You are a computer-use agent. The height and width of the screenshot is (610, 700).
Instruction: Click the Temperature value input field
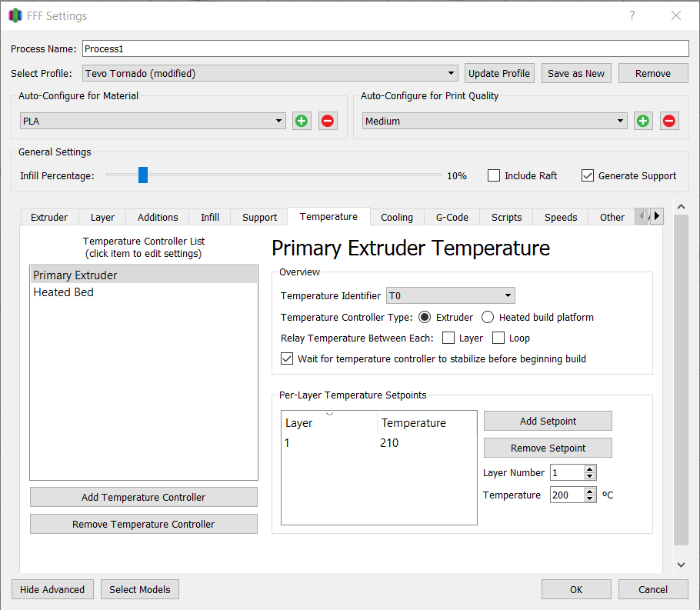(x=567, y=495)
